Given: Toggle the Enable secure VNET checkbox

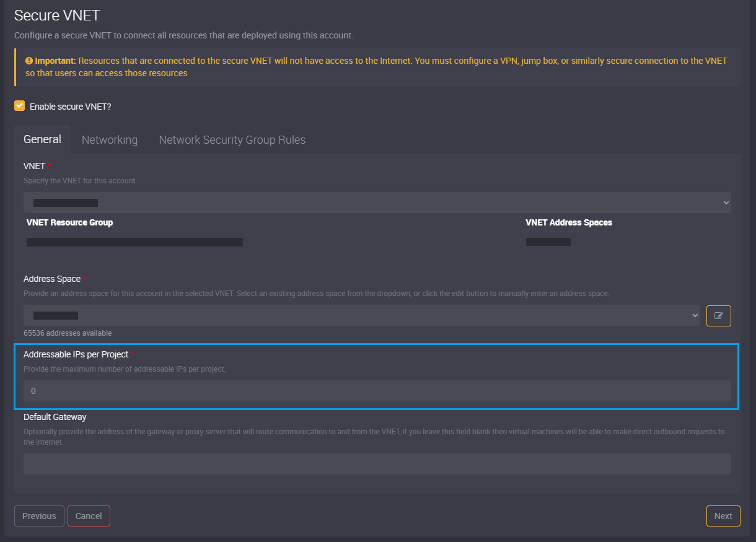Looking at the screenshot, I should coord(20,106).
